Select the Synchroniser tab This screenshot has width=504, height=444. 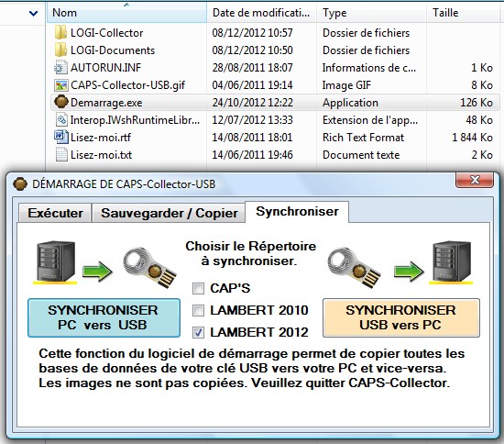point(297,212)
